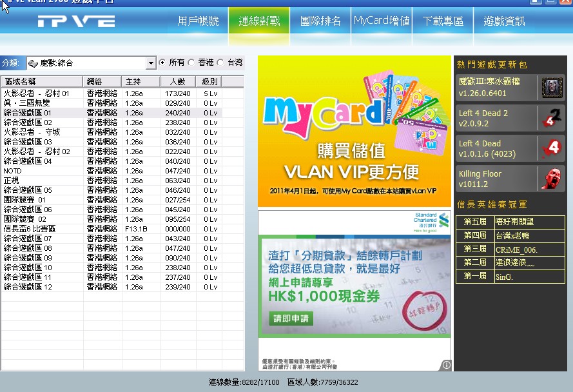Screen dimensions: 573x392
Task: Click the info icon on the bank ad
Action: (x=446, y=366)
